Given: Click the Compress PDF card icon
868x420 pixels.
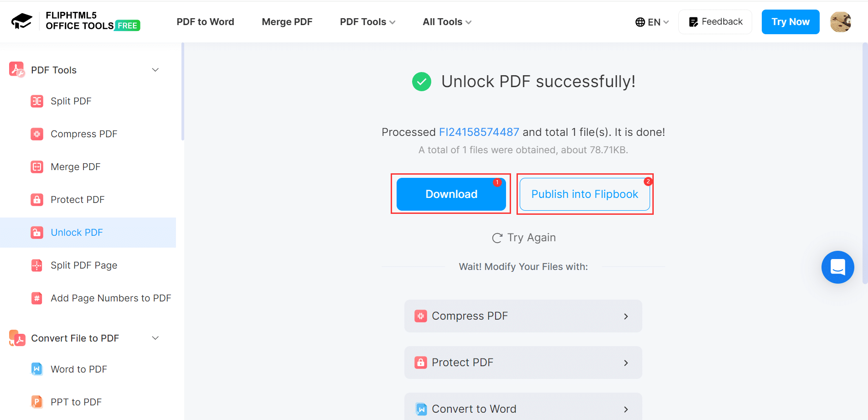Looking at the screenshot, I should coord(421,316).
